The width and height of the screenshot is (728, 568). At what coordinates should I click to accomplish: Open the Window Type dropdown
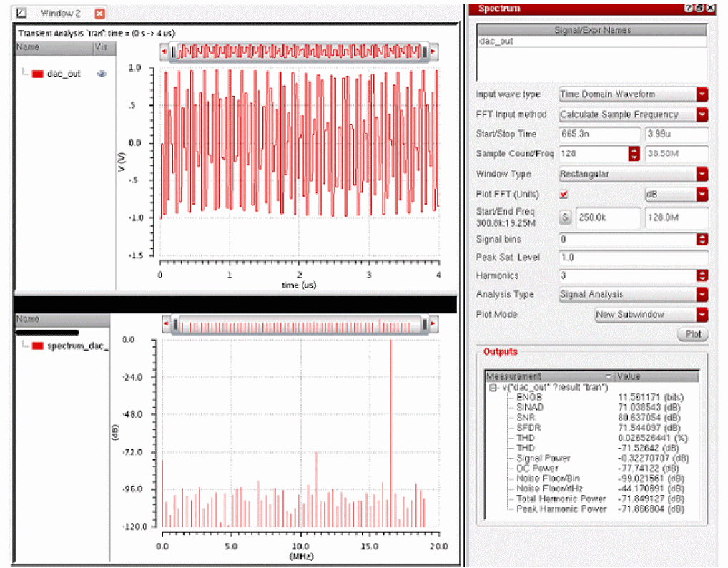(702, 174)
